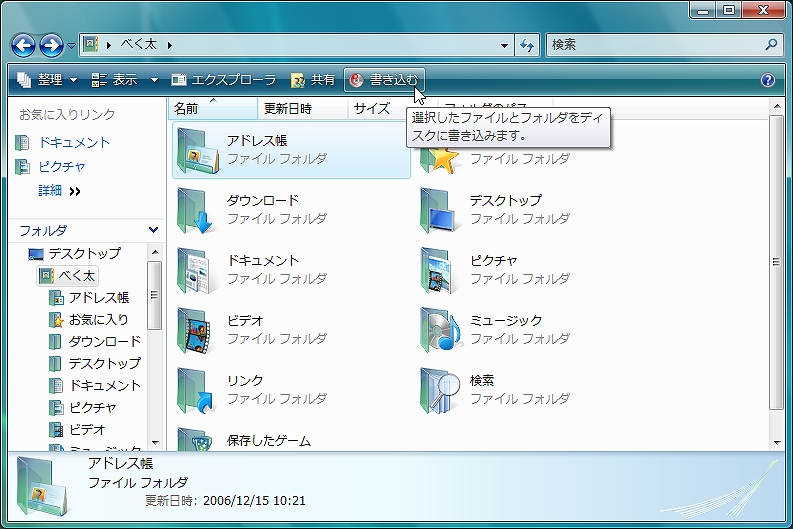Expand arrow after べく太 in address bar
The width and height of the screenshot is (793, 529).
[x=169, y=45]
